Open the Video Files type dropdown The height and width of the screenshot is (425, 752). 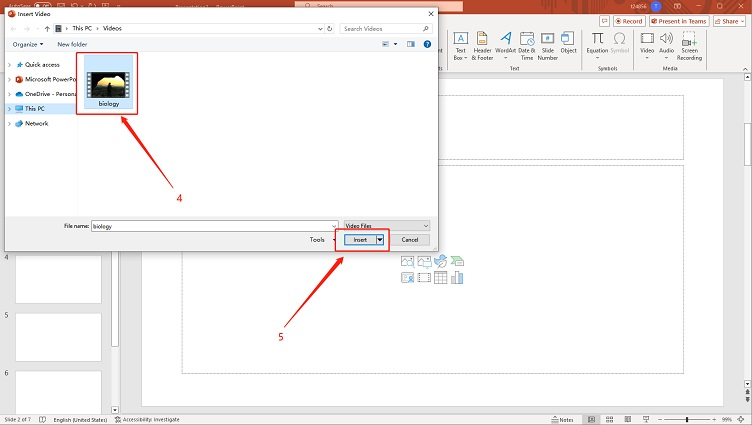pyautogui.click(x=386, y=226)
